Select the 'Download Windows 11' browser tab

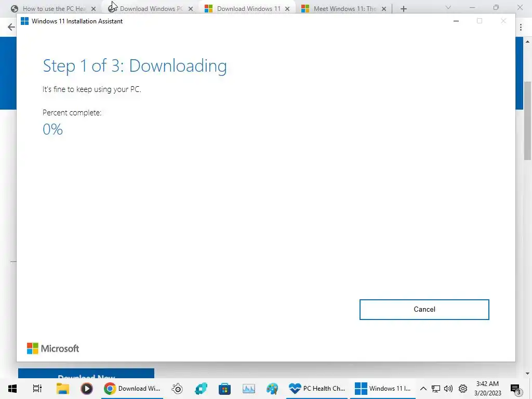249,9
